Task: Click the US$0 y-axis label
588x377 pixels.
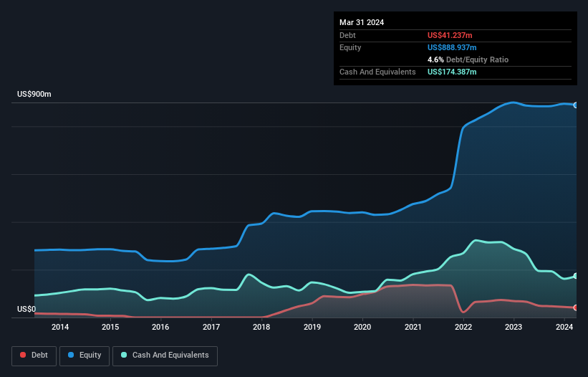Action: coord(26,309)
